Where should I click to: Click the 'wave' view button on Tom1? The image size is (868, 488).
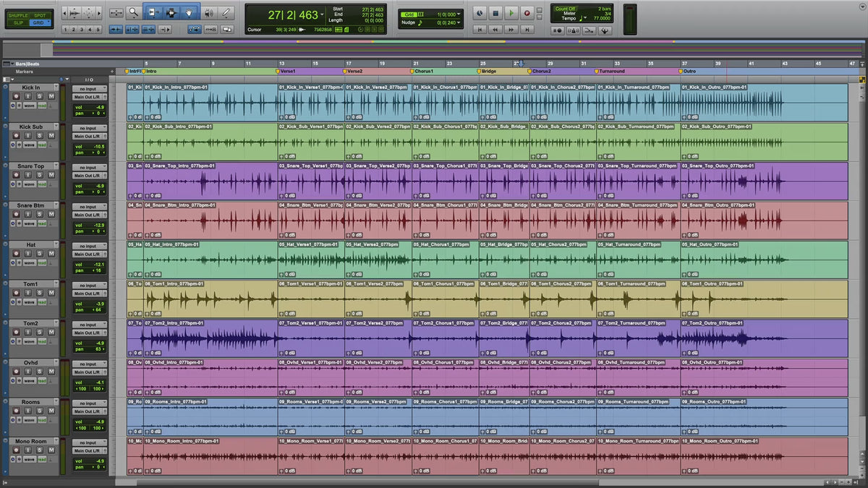click(29, 301)
